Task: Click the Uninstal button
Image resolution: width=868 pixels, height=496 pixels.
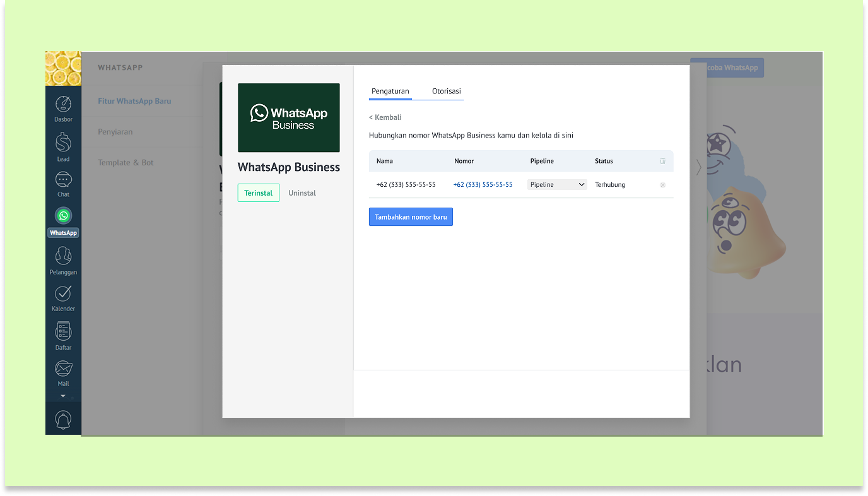Action: point(302,193)
